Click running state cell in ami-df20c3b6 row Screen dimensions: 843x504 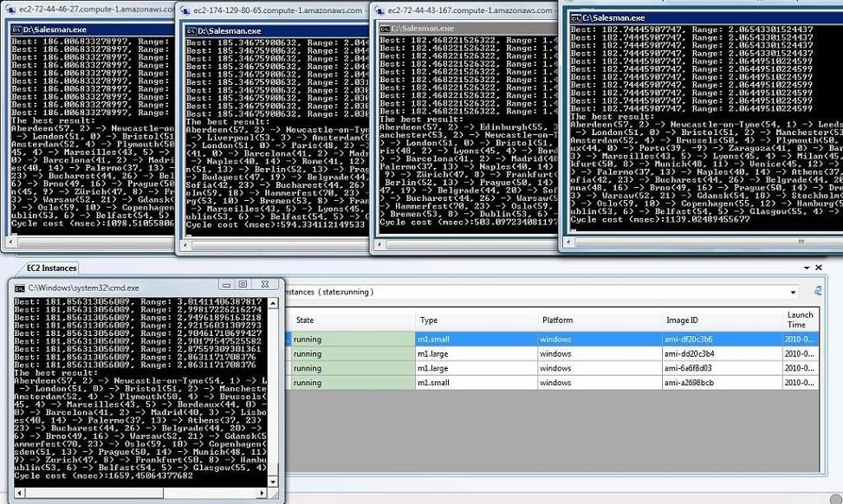pos(352,339)
